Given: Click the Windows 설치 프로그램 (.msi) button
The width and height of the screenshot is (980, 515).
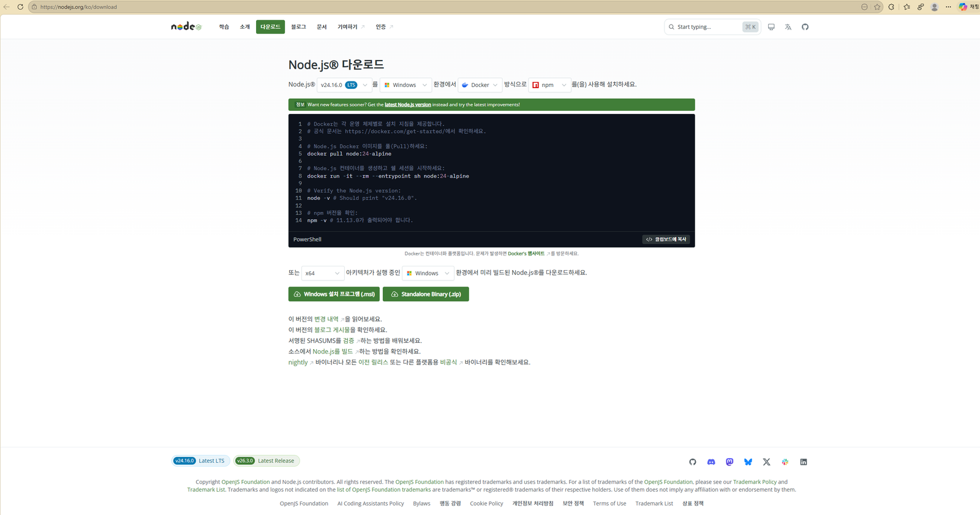Looking at the screenshot, I should coord(334,294).
